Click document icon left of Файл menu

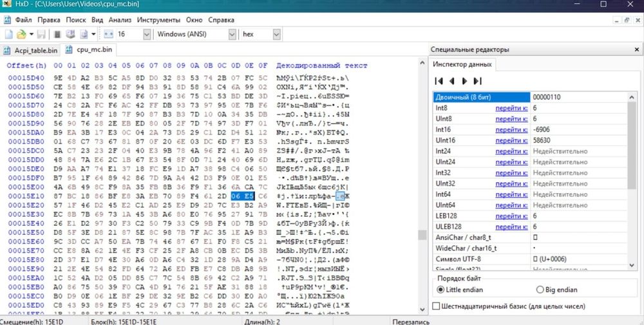coord(7,20)
